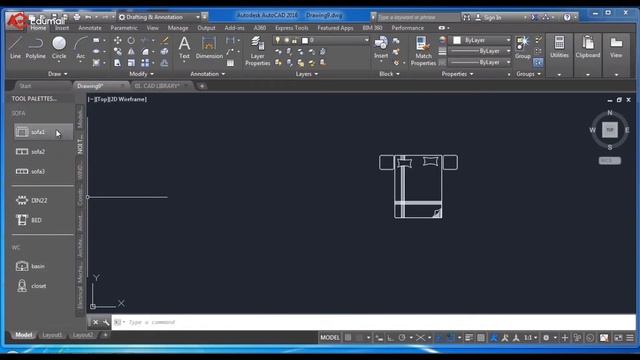Image resolution: width=640 pixels, height=360 pixels.
Task: Insert the sofa1 block from tool palette
Action: 43,132
